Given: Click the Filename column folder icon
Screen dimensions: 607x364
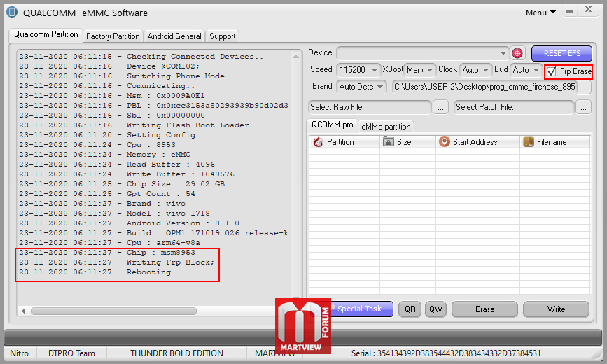Looking at the screenshot, I should (x=529, y=141).
